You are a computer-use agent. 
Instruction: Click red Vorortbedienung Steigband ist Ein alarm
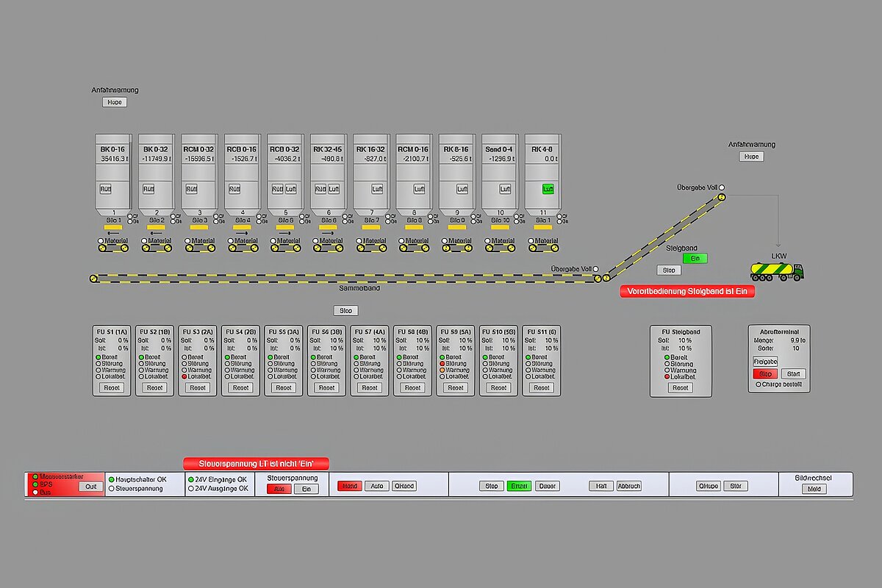pyautogui.click(x=687, y=292)
